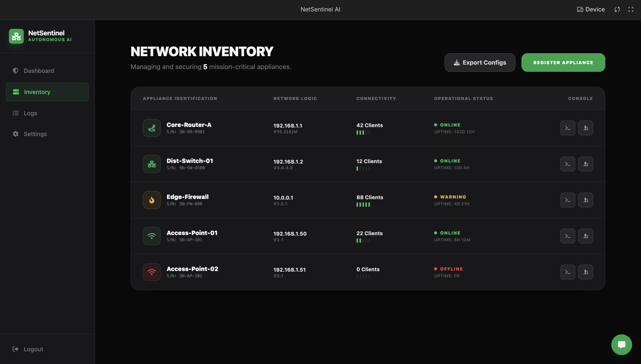Screen dimensions: 641x364
Task: Click the Edge-Firewall connectivity signal bars
Action: click(363, 204)
